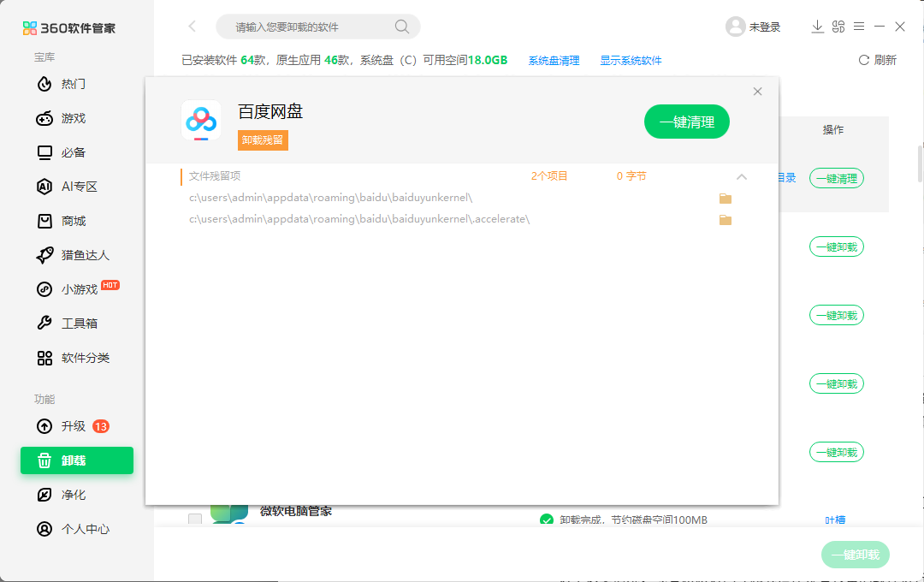Open folder icon beside baiduyunkernel path
The image size is (924, 582).
[726, 198]
